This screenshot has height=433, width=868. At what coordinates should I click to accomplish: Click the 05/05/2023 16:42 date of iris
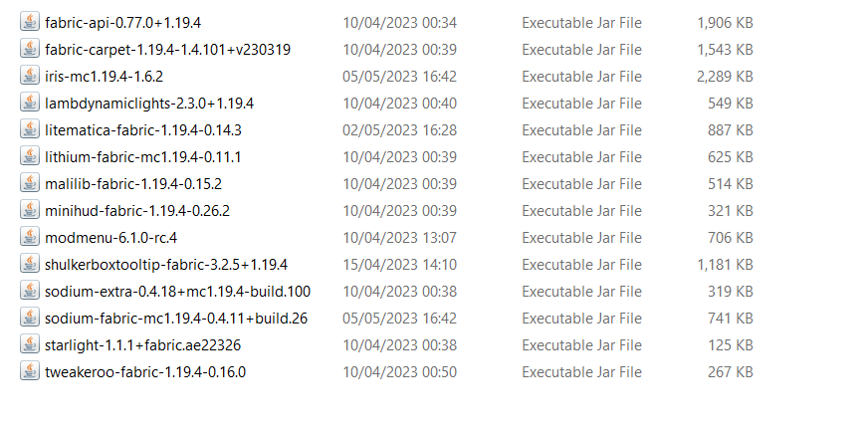[x=400, y=77]
